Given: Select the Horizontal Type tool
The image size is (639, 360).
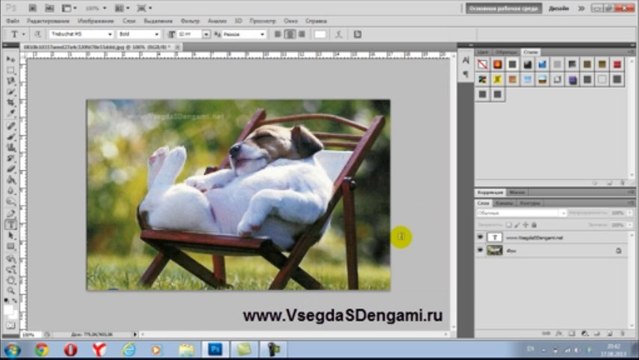Looking at the screenshot, I should click(11, 225).
